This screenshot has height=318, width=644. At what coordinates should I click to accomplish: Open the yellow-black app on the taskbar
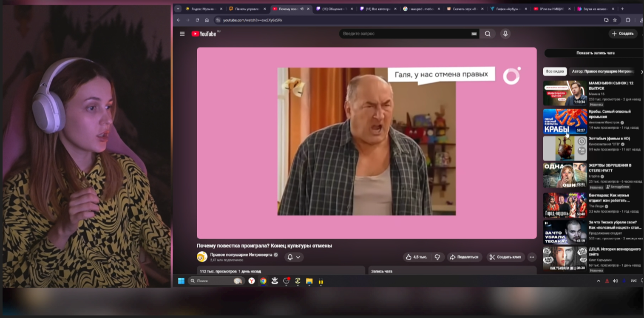pyautogui.click(x=321, y=281)
